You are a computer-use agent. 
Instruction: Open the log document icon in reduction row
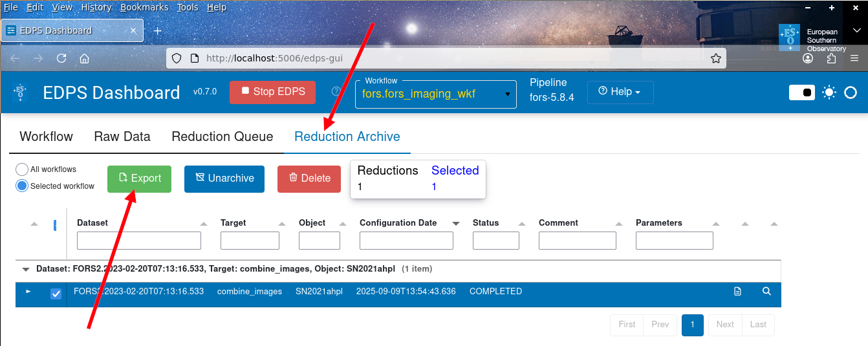(737, 292)
